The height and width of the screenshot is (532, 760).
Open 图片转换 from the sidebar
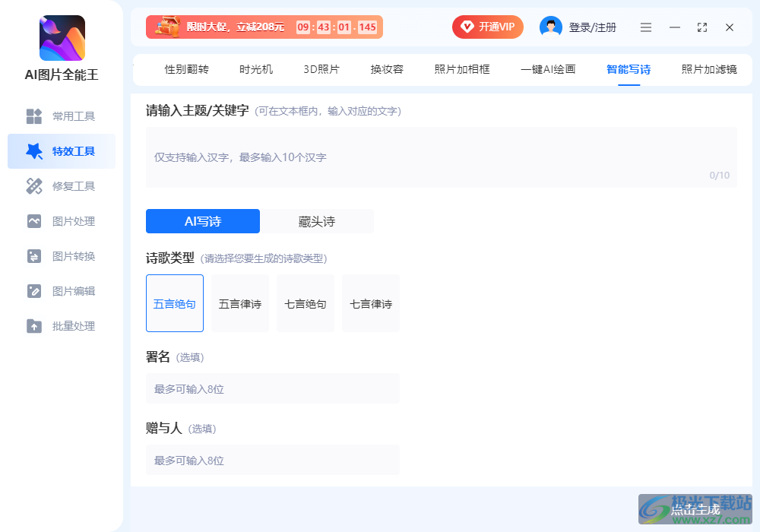pyautogui.click(x=61, y=256)
